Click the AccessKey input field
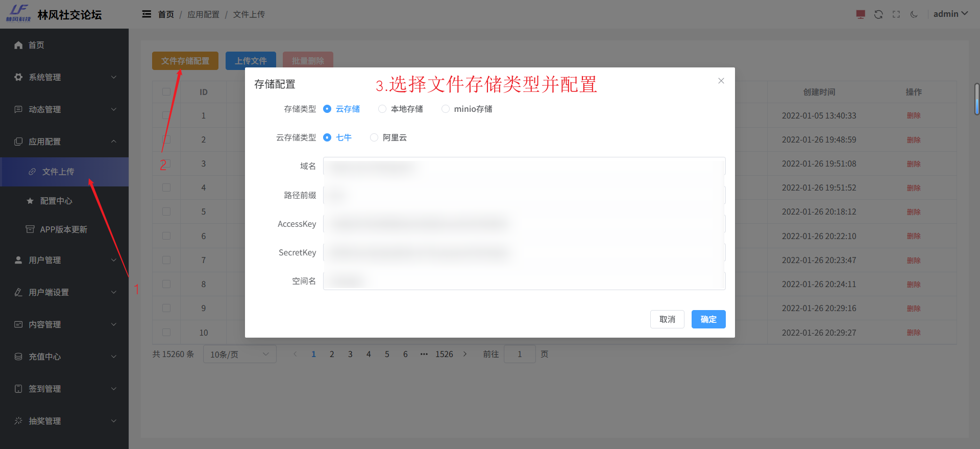The height and width of the screenshot is (449, 980). (x=524, y=224)
